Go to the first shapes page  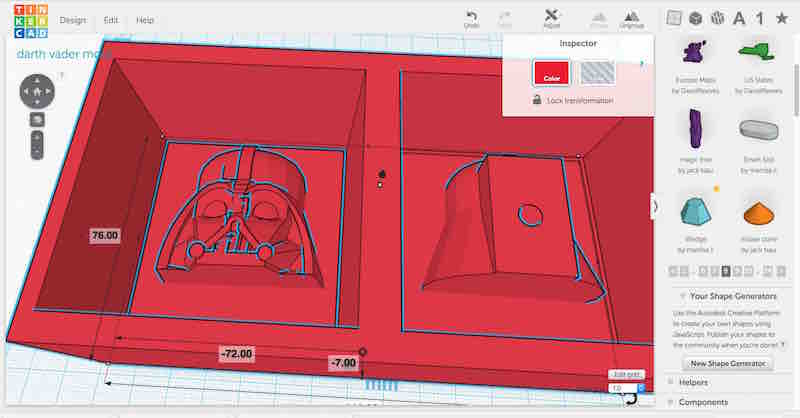tap(673, 272)
